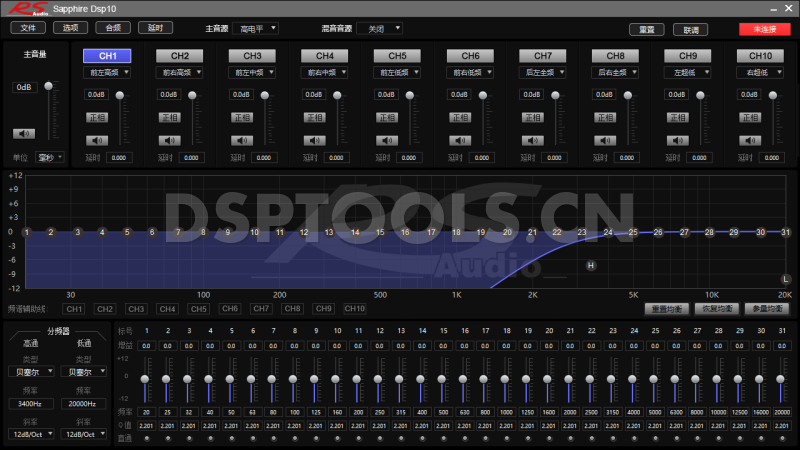Image resolution: width=800 pixels, height=450 pixels.
Task: Select EQ node 1 on the curve
Action: 27,232
